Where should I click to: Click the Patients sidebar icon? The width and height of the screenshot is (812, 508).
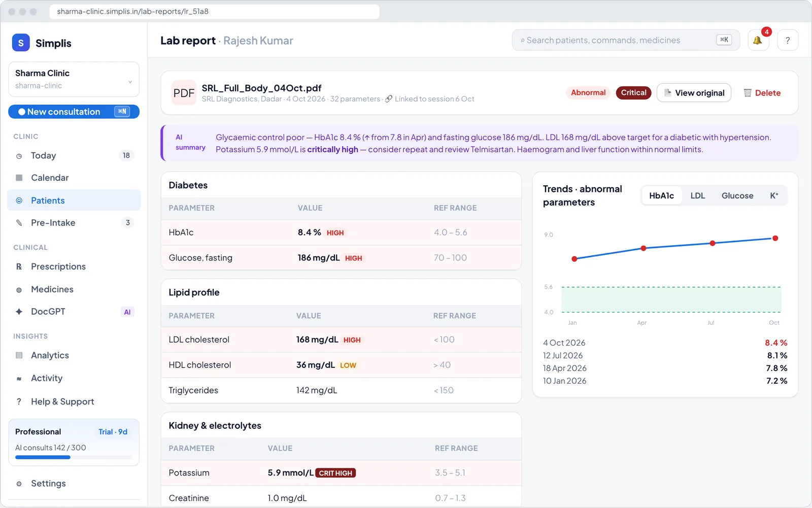tap(19, 200)
